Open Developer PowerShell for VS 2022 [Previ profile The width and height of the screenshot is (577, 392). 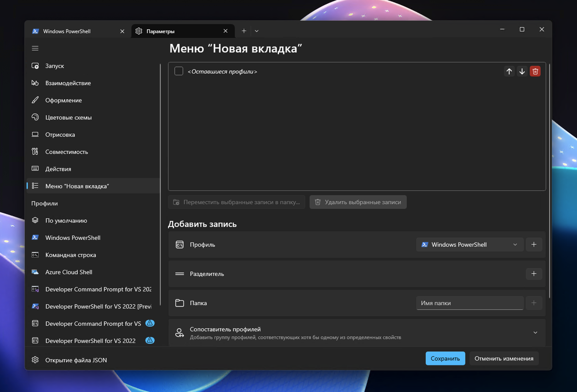pos(93,306)
